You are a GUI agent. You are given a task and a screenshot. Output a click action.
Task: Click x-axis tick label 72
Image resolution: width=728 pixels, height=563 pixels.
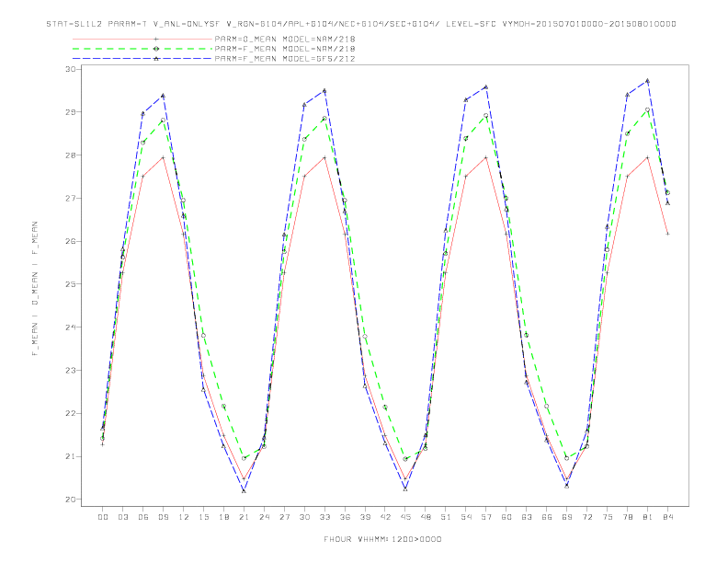click(x=587, y=517)
